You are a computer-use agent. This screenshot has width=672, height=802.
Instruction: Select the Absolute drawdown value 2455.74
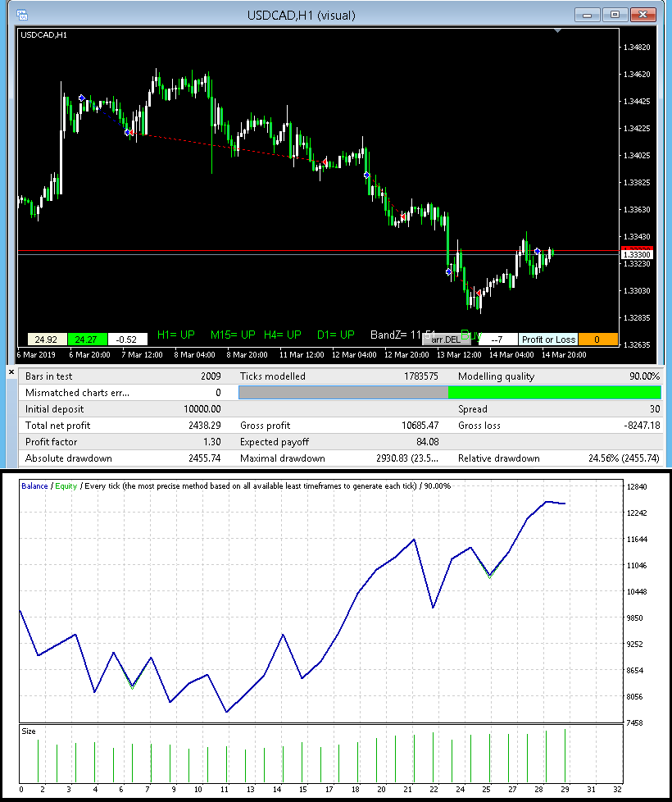pos(204,458)
